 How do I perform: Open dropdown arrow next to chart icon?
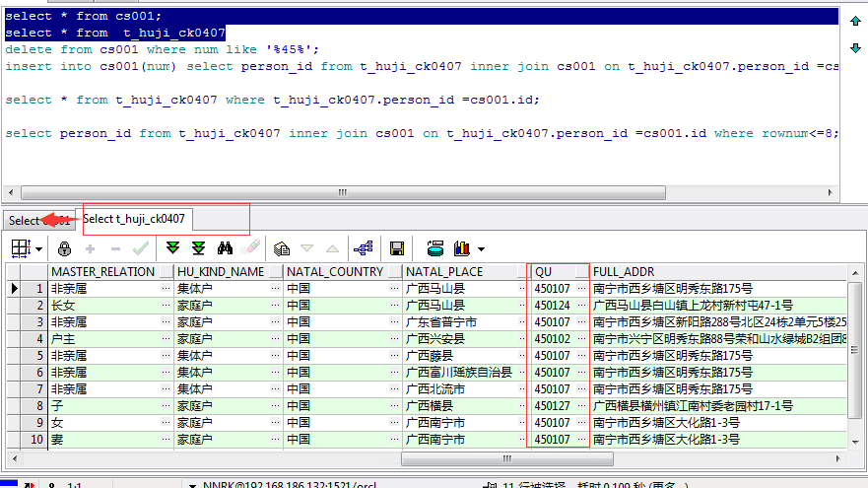[481, 249]
